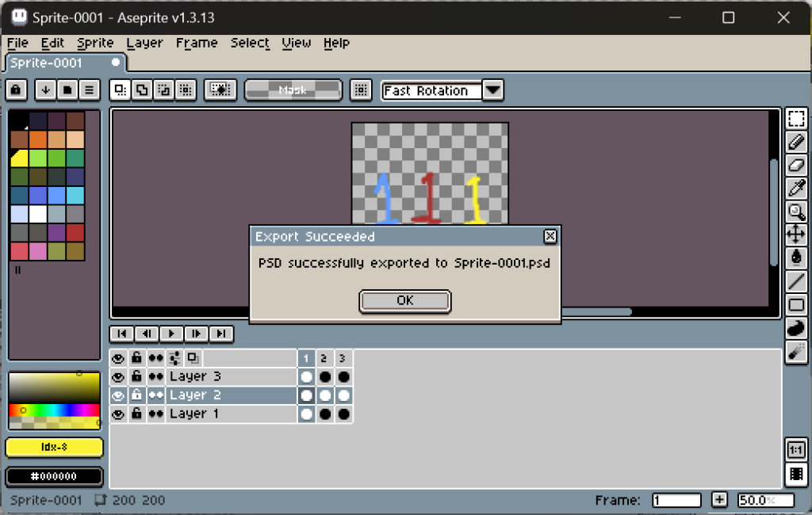Click the transparent color options icon
The width and height of the screenshot is (812, 515).
pos(220,90)
